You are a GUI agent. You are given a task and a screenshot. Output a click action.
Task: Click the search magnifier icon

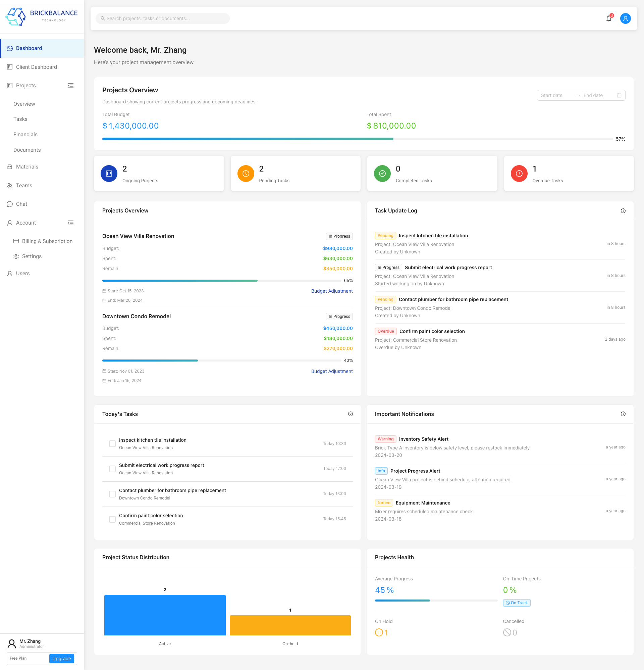tap(103, 18)
